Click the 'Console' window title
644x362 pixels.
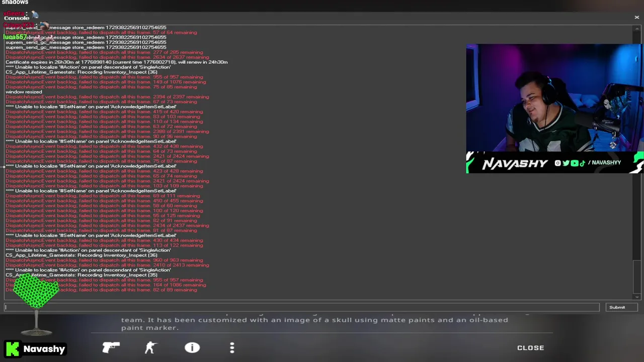click(x=17, y=18)
